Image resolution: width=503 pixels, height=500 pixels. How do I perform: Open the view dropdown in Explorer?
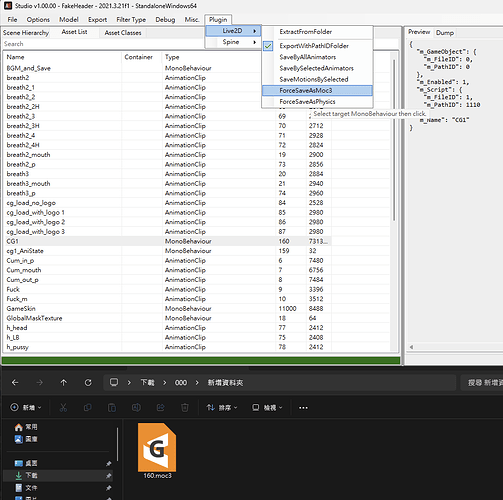(267, 407)
